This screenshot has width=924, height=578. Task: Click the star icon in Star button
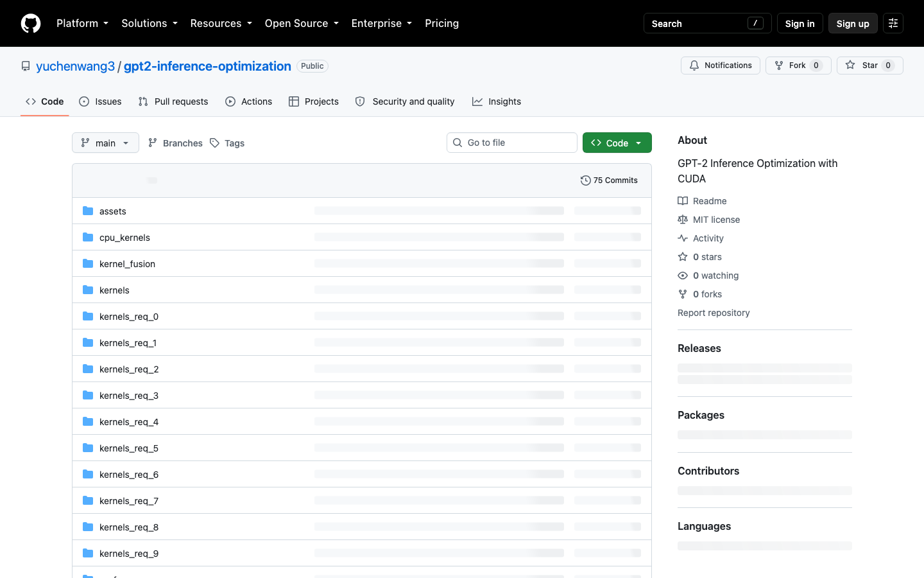point(850,65)
